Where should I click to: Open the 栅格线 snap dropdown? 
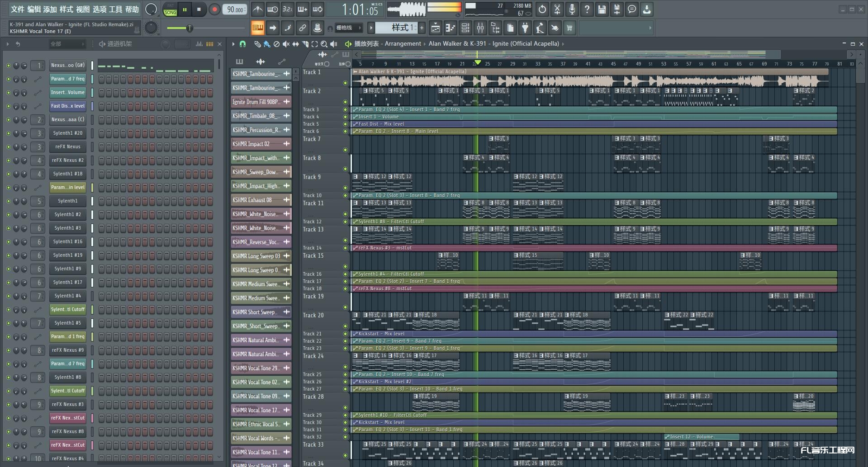coord(348,28)
